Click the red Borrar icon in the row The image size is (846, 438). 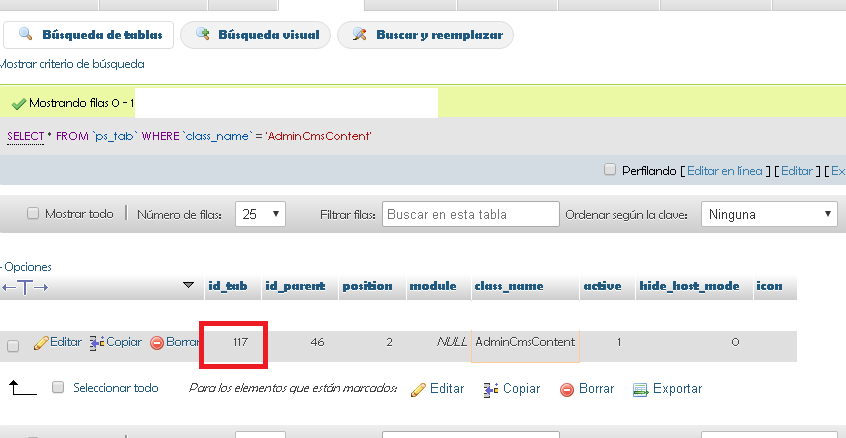click(x=157, y=342)
